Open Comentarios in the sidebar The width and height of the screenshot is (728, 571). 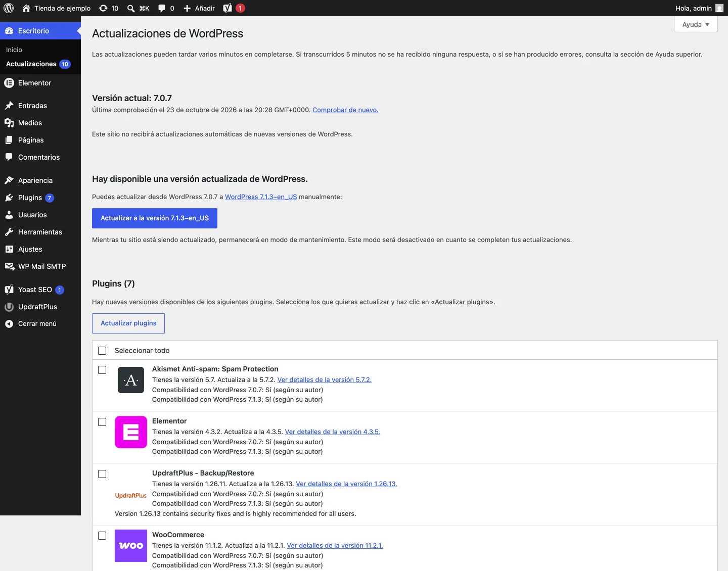click(40, 157)
